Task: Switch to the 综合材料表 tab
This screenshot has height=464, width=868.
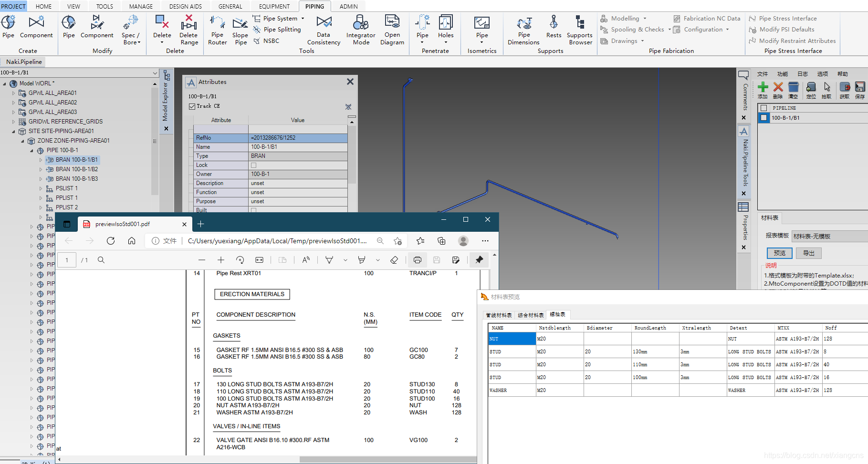Action: pyautogui.click(x=531, y=315)
